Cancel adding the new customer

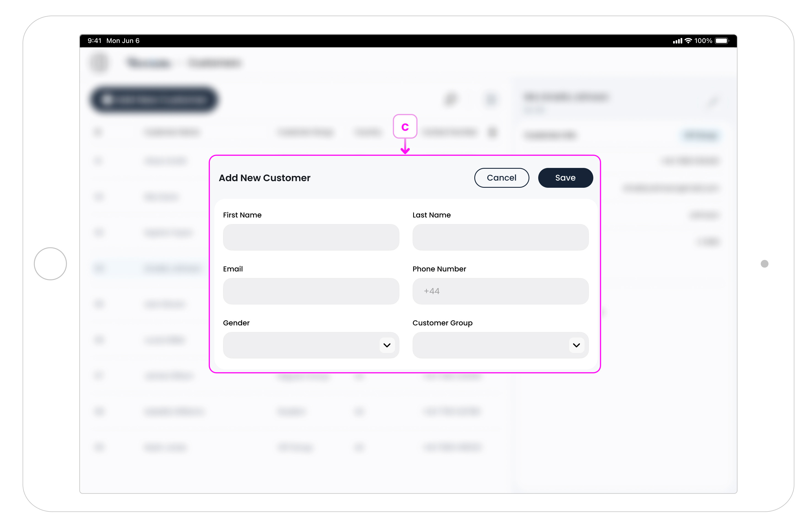(502, 178)
